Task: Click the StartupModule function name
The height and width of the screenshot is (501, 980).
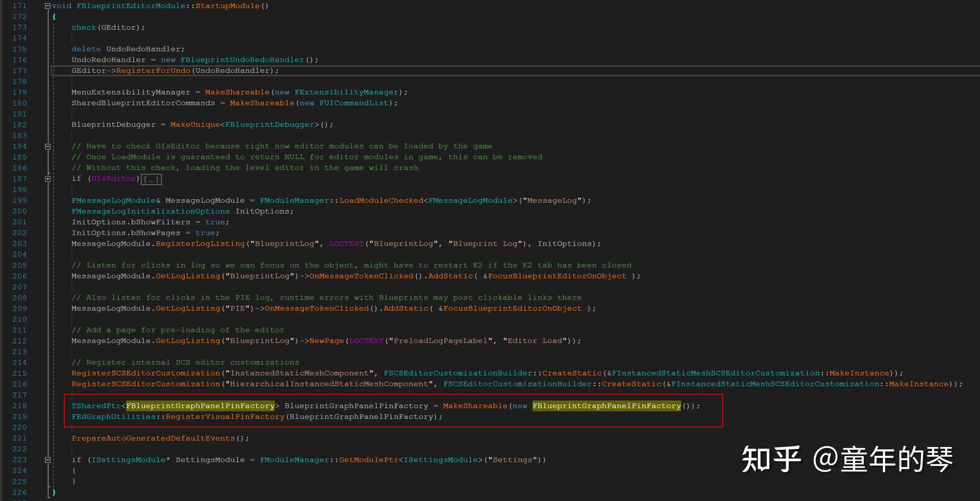Action: click(227, 6)
